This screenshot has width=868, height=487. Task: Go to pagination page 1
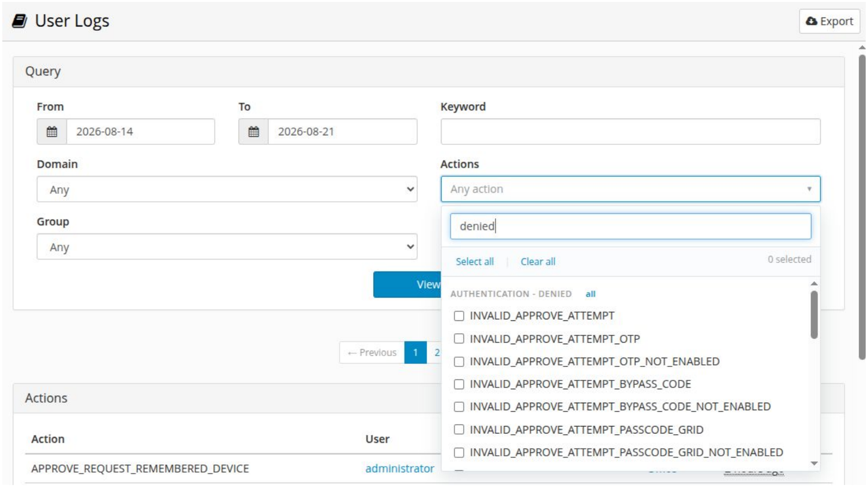(x=416, y=352)
